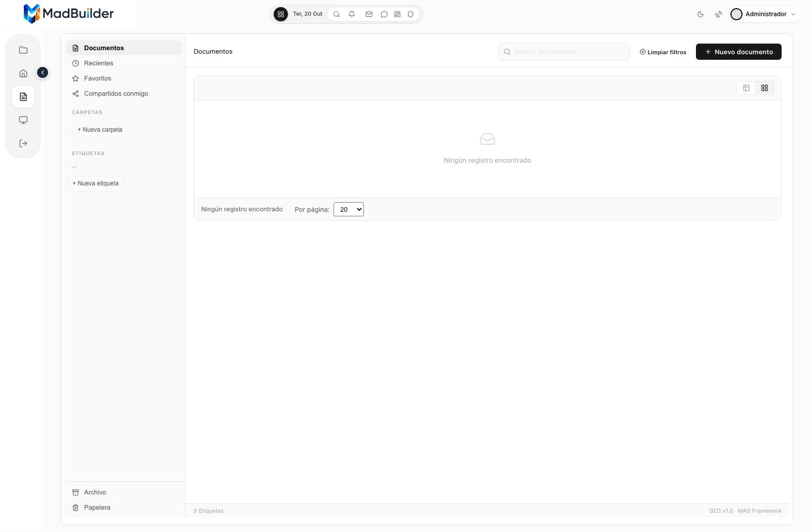The width and height of the screenshot is (811, 532).
Task: Open the chat bubble icon
Action: point(384,14)
